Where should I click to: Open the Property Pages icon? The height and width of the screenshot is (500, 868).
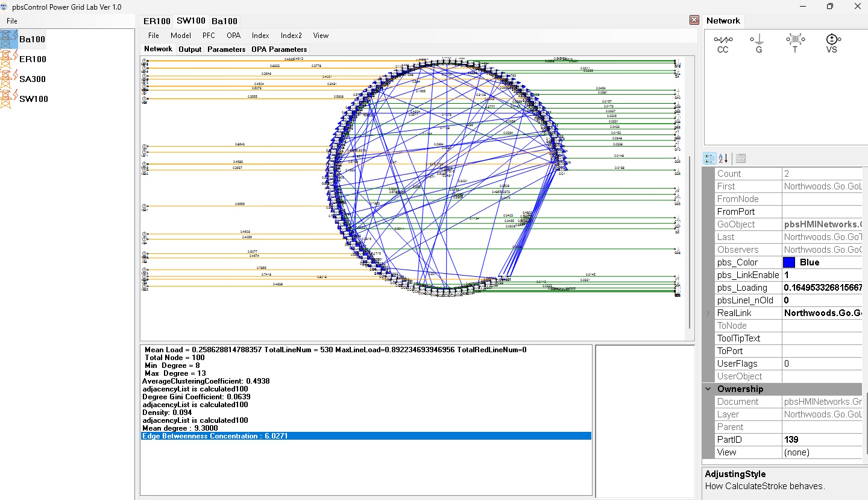(x=741, y=159)
